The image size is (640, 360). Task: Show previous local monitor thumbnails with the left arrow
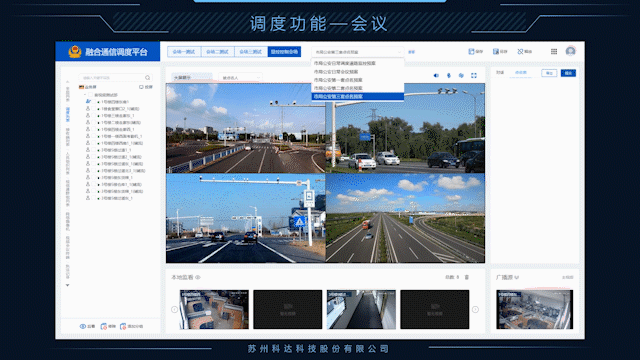[x=174, y=309]
